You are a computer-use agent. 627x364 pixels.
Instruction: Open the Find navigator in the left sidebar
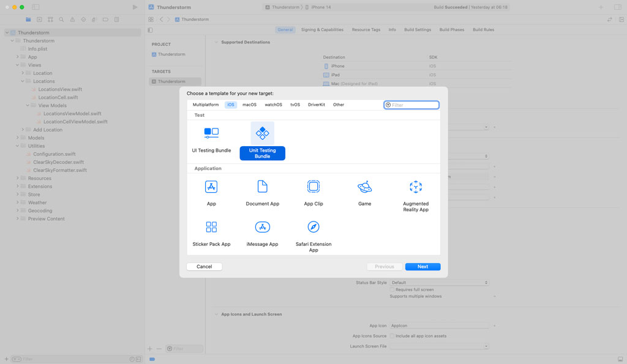61,19
